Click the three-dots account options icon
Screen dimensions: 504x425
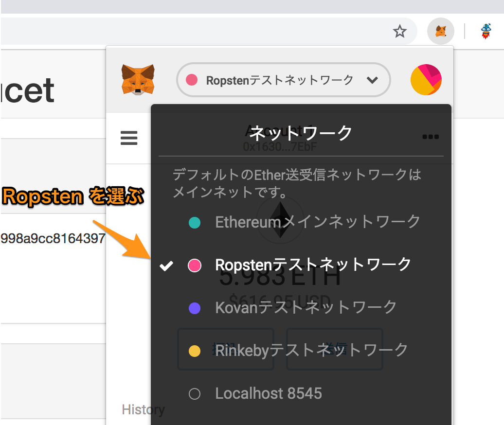point(431,137)
